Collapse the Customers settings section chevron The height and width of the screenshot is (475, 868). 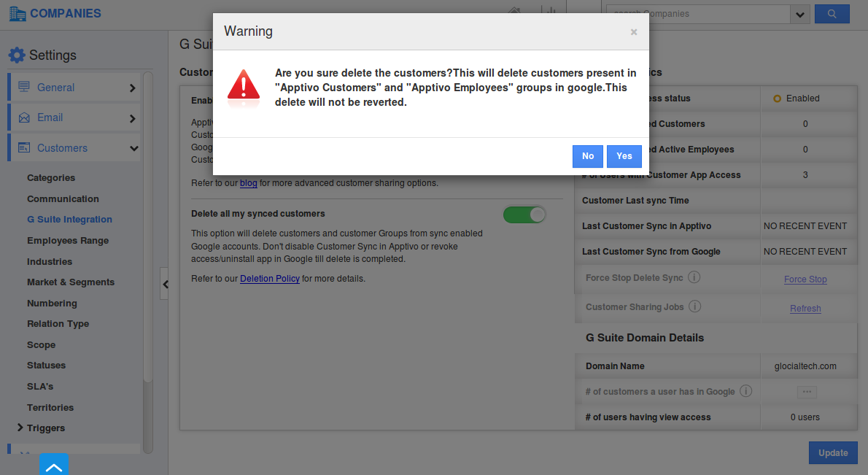(x=133, y=148)
